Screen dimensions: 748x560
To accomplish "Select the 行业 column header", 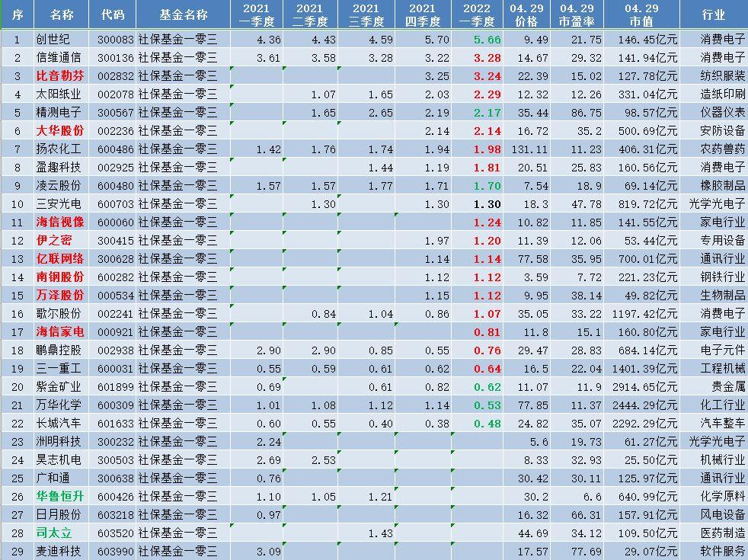I will pyautogui.click(x=714, y=14).
